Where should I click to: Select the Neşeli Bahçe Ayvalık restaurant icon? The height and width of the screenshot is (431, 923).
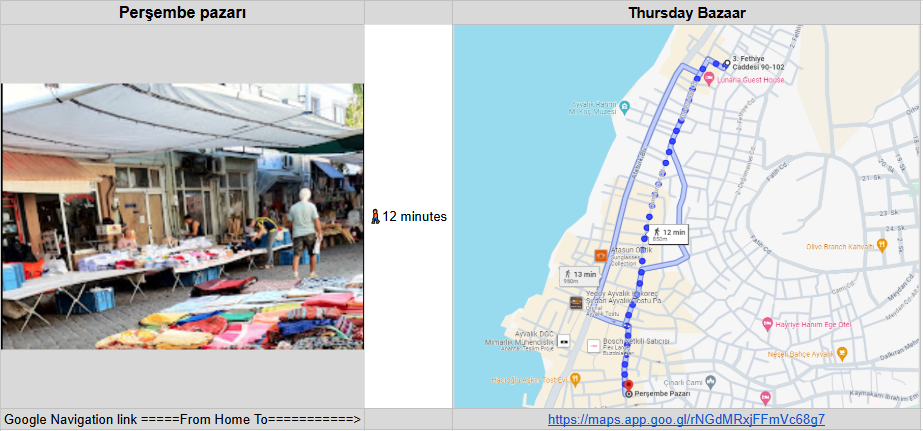point(842,354)
